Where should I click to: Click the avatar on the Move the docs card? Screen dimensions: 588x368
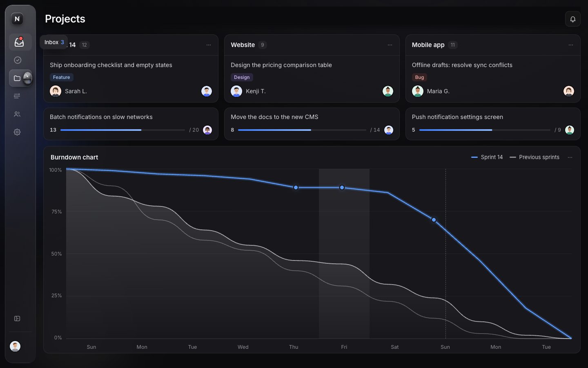tap(389, 130)
